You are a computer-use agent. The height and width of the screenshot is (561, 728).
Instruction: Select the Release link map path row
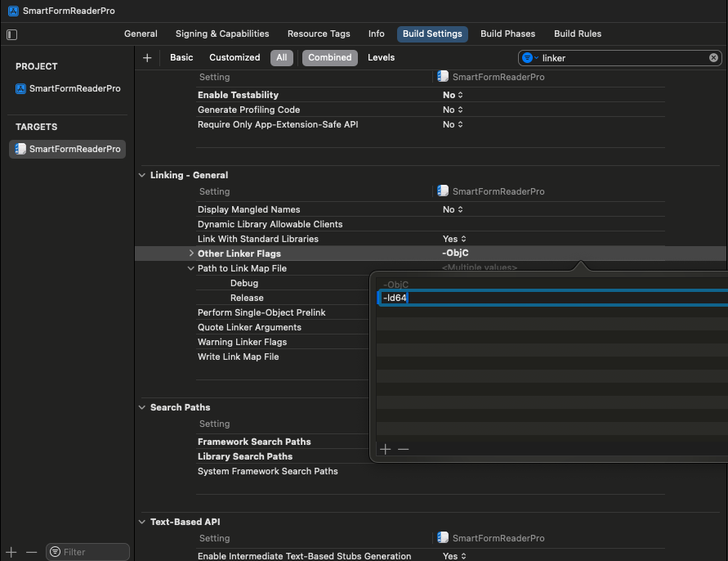(247, 298)
